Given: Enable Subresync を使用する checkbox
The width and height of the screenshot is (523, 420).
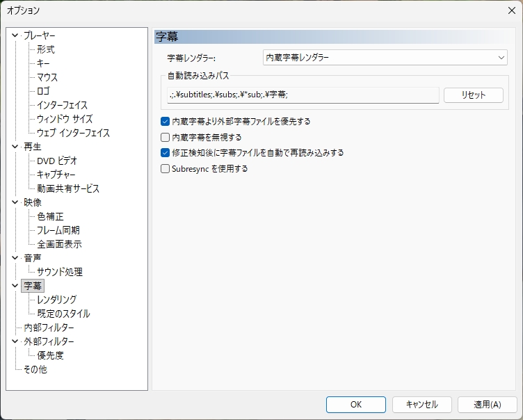Looking at the screenshot, I should click(166, 168).
